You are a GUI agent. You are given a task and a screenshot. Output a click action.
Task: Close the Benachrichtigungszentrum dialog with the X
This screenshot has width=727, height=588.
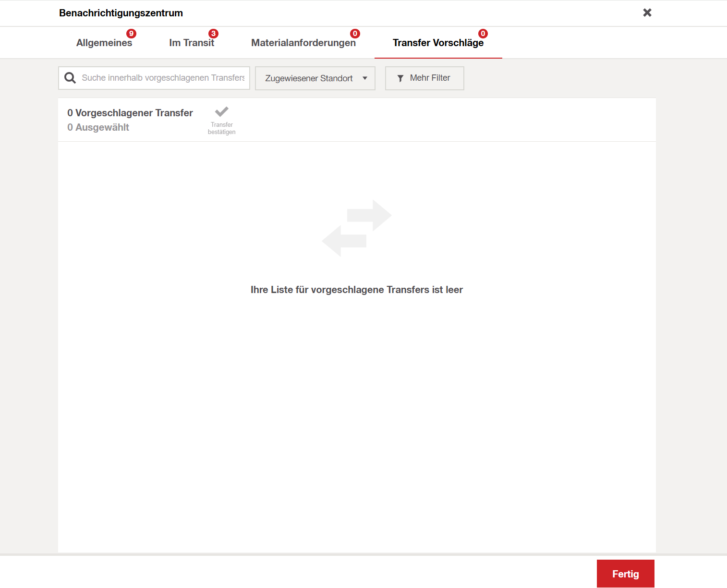pos(647,13)
